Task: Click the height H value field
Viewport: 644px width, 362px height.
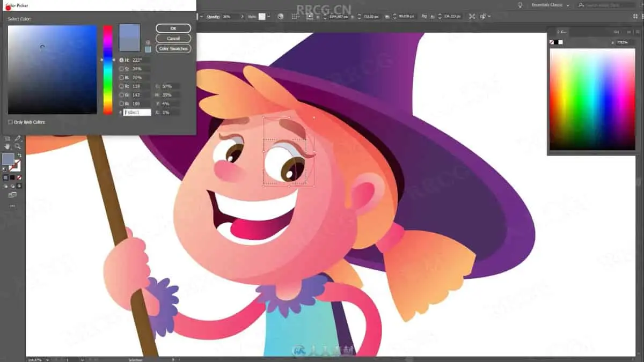Action: [453, 17]
